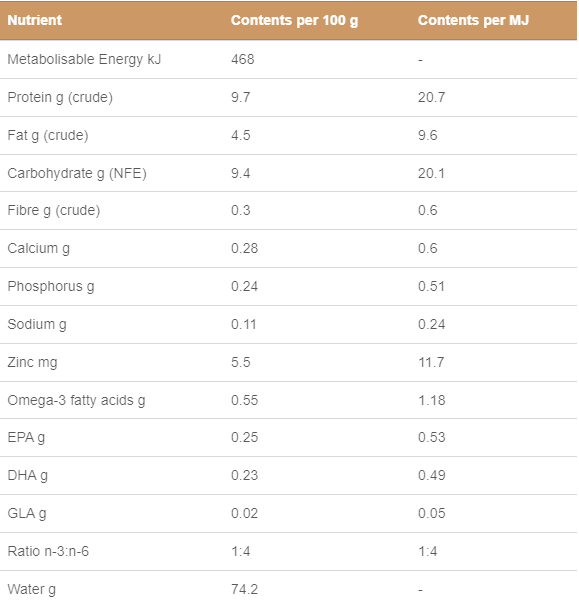Select the Zinc mg row label

33,362
